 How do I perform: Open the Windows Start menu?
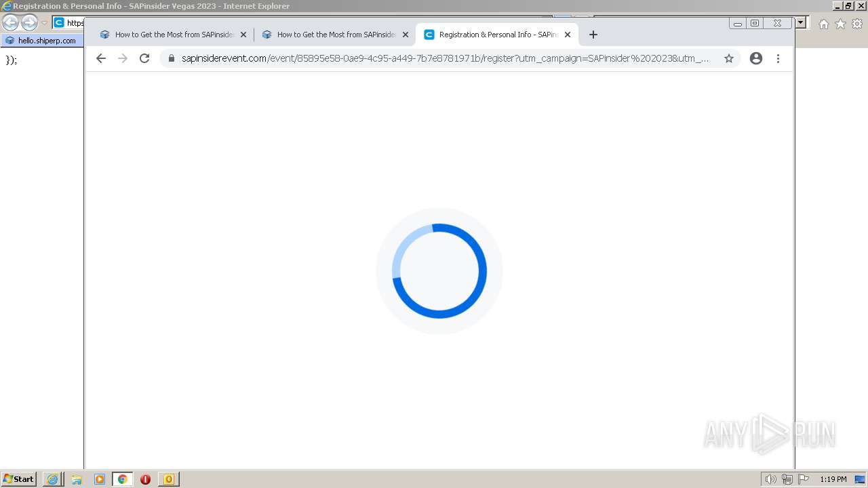click(18, 479)
